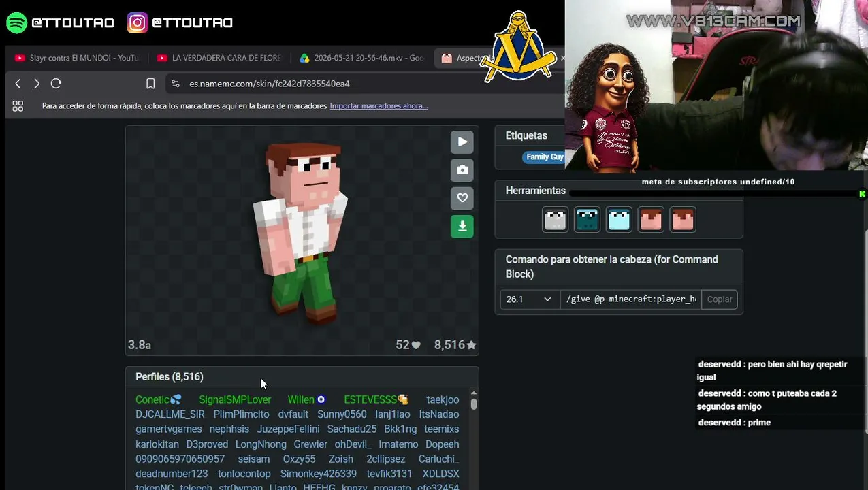Open Simonkey426339 profile link
The width and height of the screenshot is (868, 490).
click(319, 474)
